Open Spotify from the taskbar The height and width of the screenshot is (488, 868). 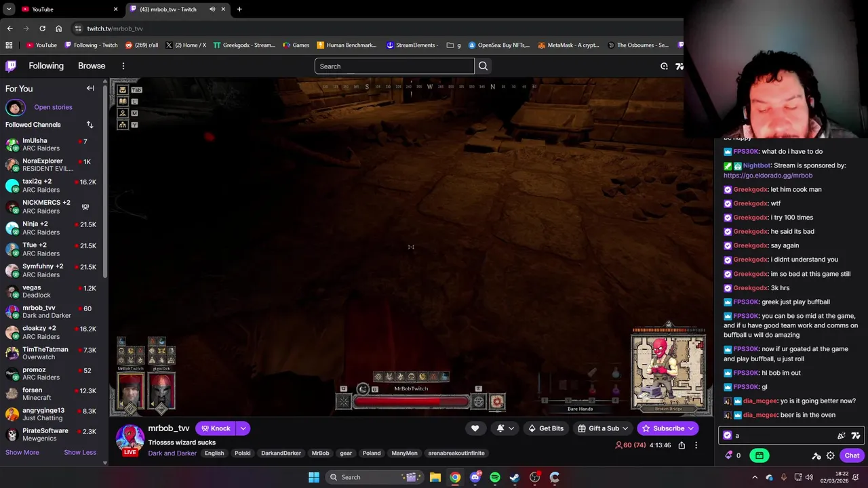(x=495, y=477)
